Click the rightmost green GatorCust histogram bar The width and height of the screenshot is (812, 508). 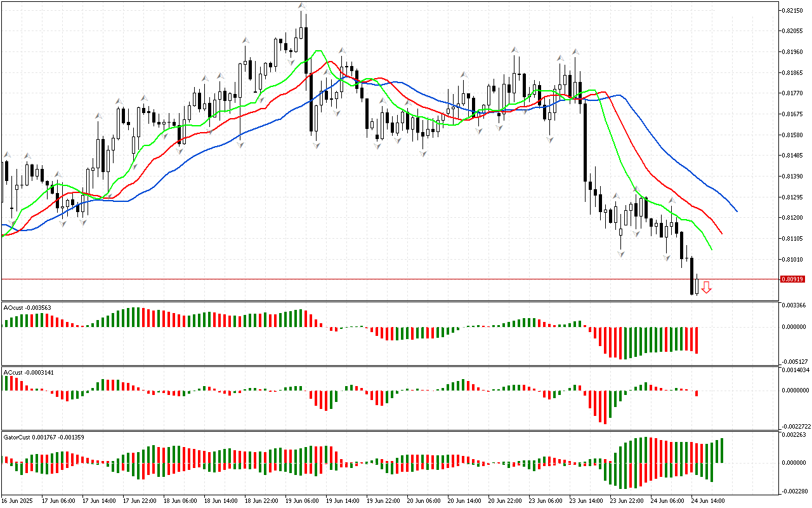coord(722,450)
